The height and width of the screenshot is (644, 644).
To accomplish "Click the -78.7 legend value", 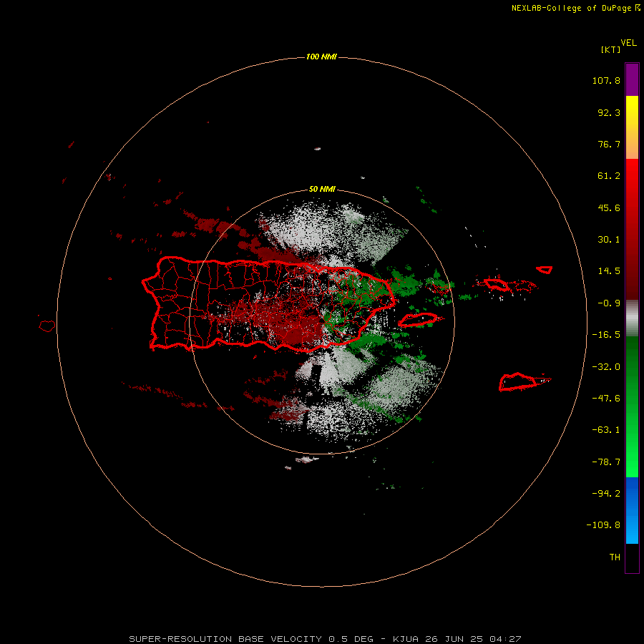I will [606, 462].
